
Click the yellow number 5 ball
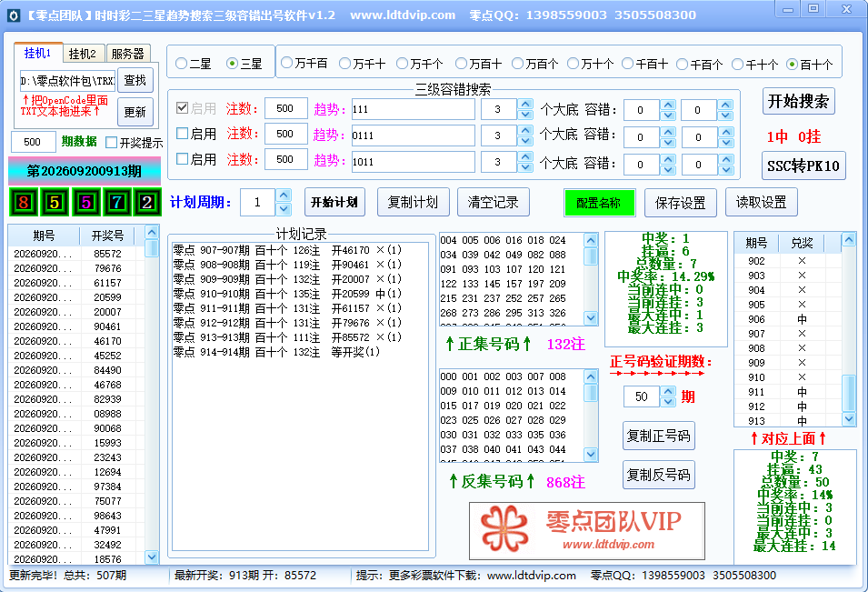click(x=55, y=202)
